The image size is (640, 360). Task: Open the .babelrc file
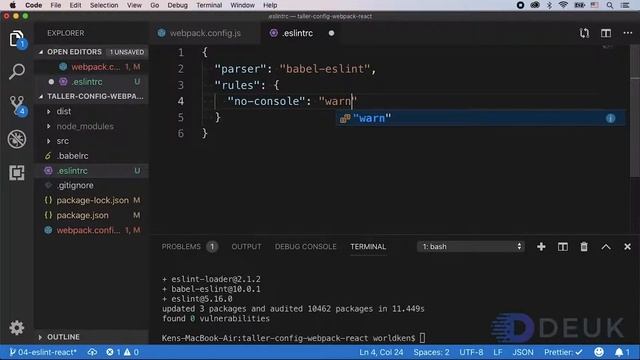[91, 156]
